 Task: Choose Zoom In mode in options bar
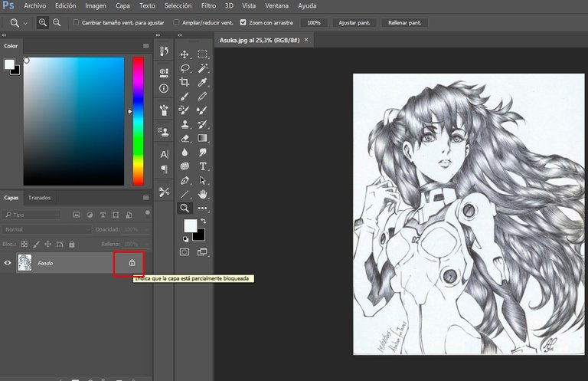tap(43, 23)
